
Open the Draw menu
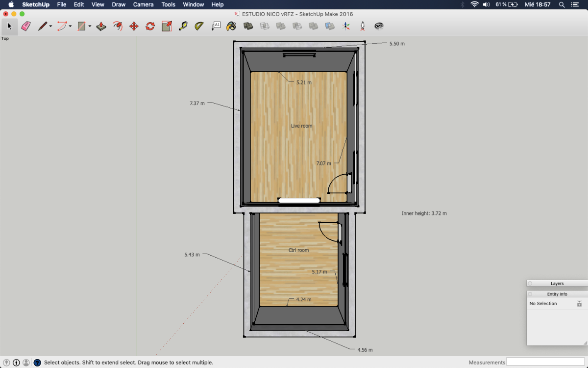(119, 4)
